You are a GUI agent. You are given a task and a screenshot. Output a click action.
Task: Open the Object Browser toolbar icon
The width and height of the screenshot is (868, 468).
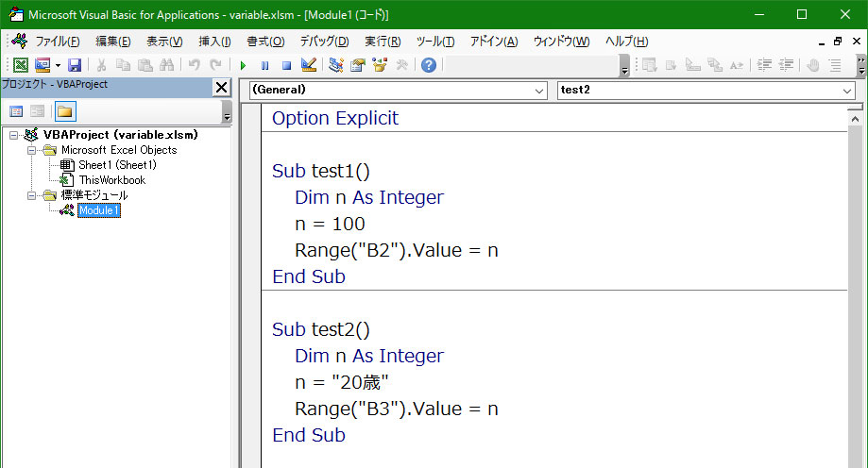380,65
